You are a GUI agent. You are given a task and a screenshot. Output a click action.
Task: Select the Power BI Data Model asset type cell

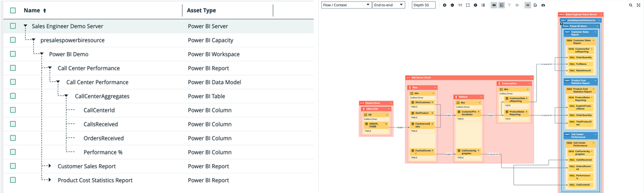coord(214,82)
